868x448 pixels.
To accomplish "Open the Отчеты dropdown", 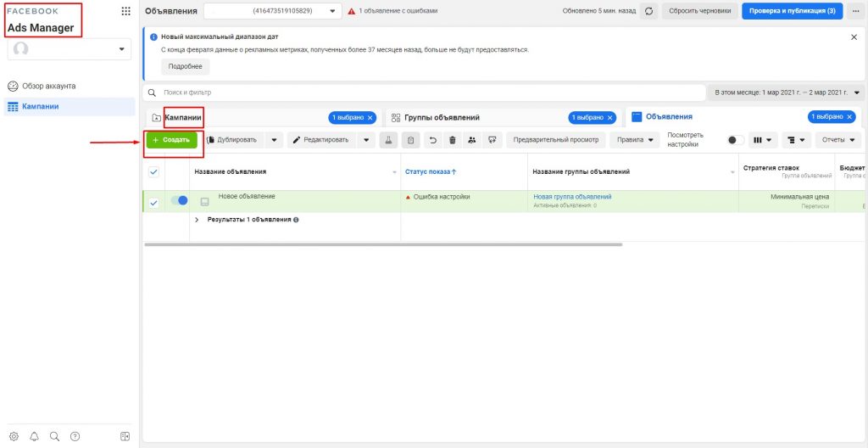I will point(838,140).
